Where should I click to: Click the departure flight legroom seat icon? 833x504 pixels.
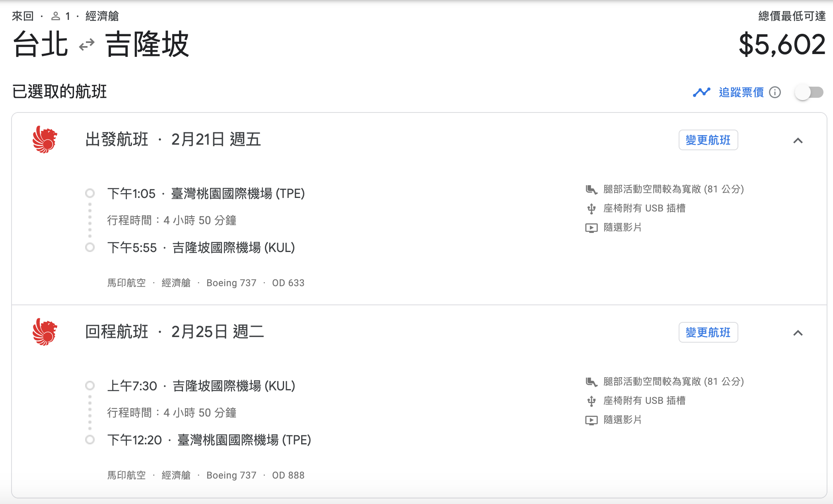click(591, 190)
